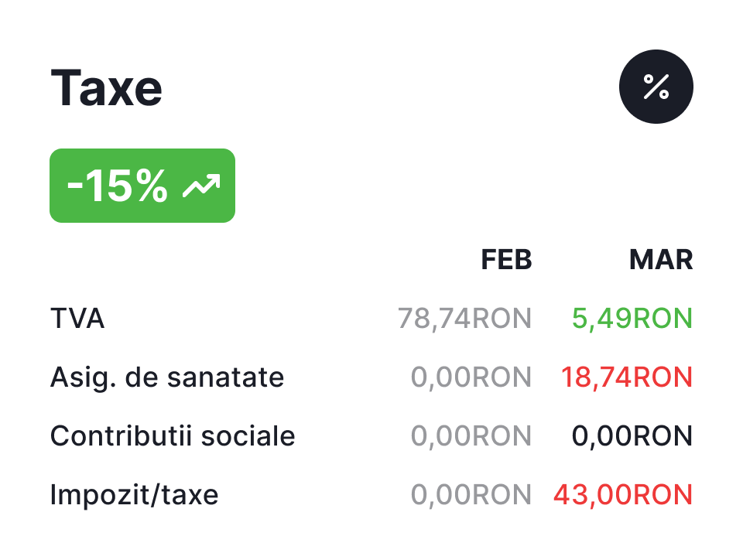This screenshot has width=743, height=560.
Task: Click Contributii sociale February 0,00RON value
Action: coord(471,436)
